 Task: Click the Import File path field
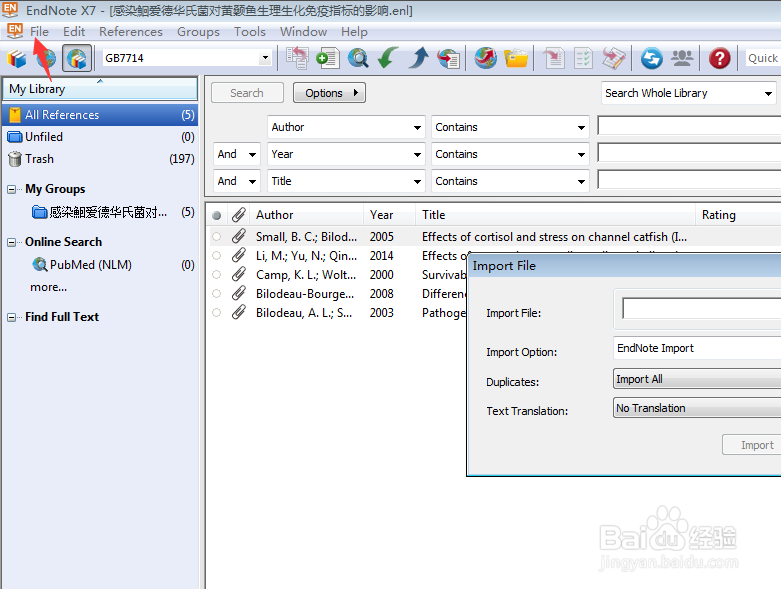tap(702, 309)
